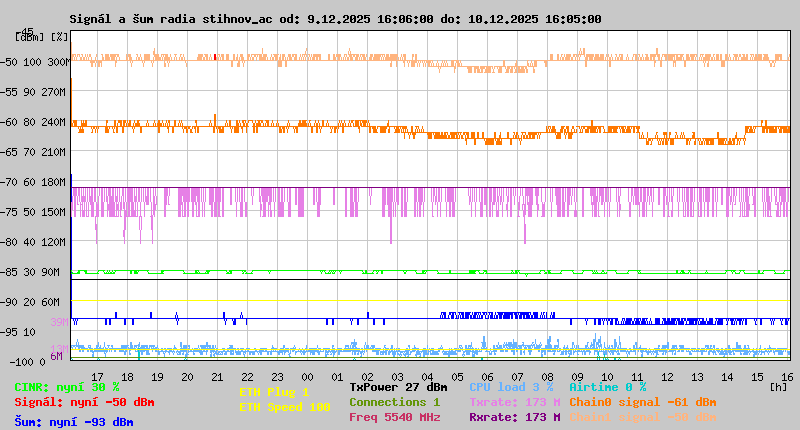Click the Chain0 signal legend label
800x430 pixels.
(x=640, y=402)
